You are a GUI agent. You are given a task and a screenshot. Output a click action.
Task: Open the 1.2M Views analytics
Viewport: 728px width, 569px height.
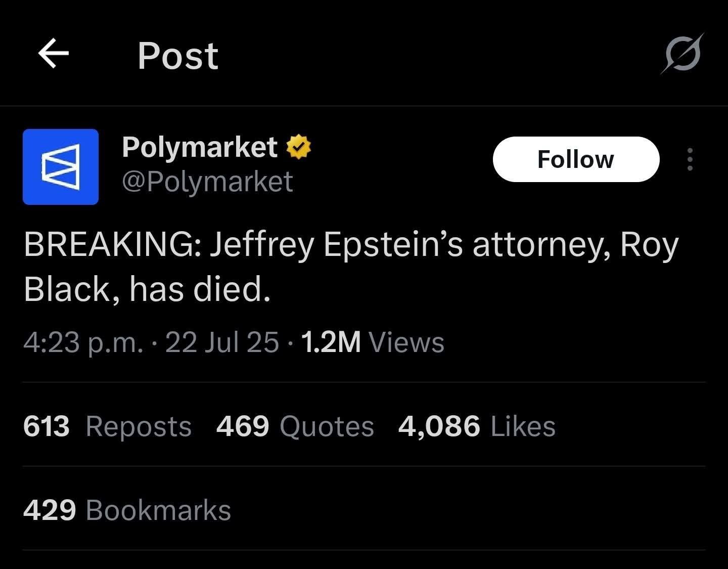point(373,342)
